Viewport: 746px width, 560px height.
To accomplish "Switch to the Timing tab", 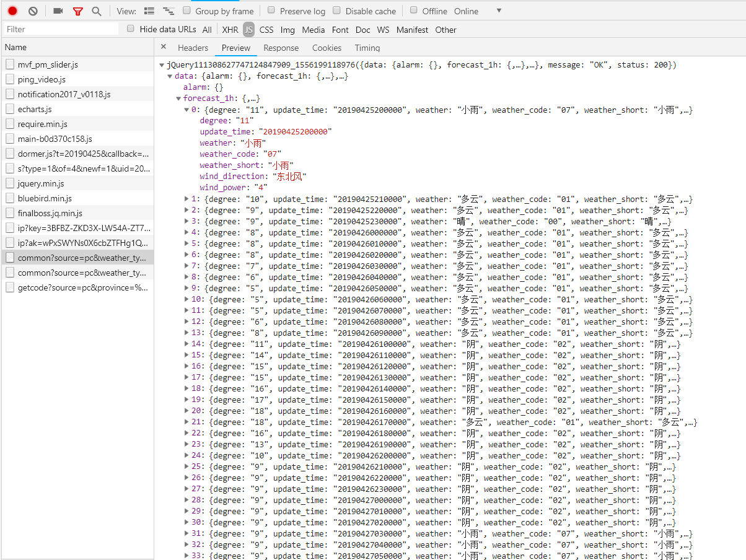I will point(367,48).
